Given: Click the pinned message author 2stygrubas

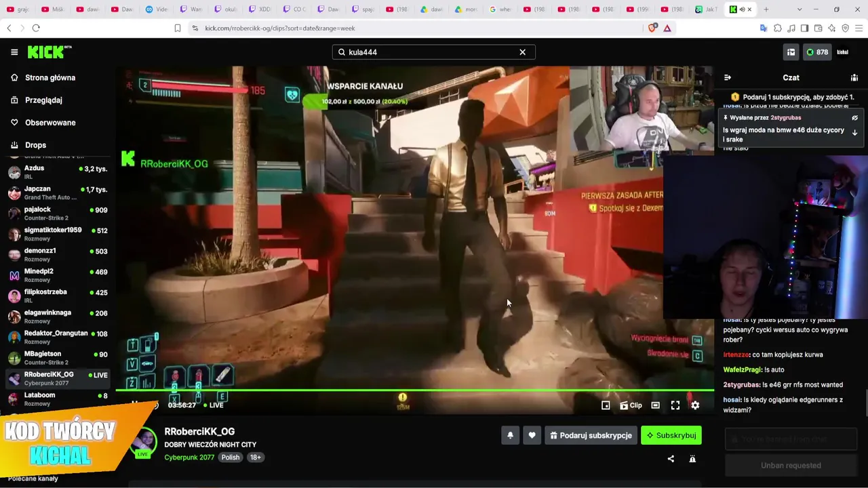Looking at the screenshot, I should coord(785,118).
